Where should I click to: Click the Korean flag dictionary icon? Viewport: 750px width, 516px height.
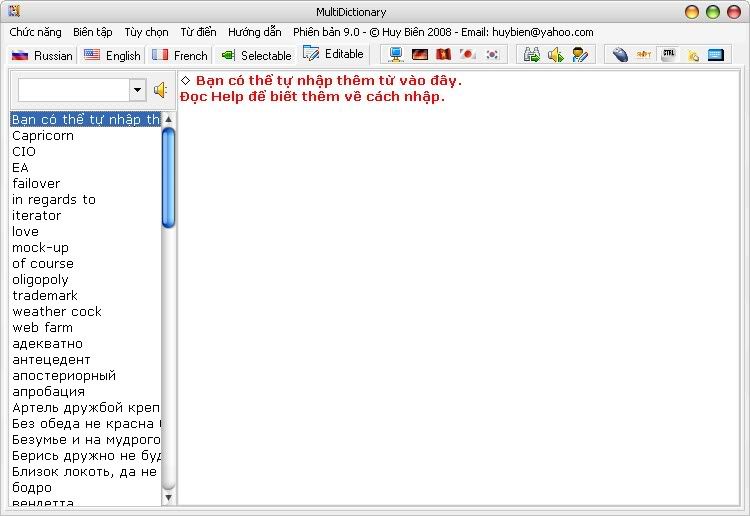click(x=491, y=55)
